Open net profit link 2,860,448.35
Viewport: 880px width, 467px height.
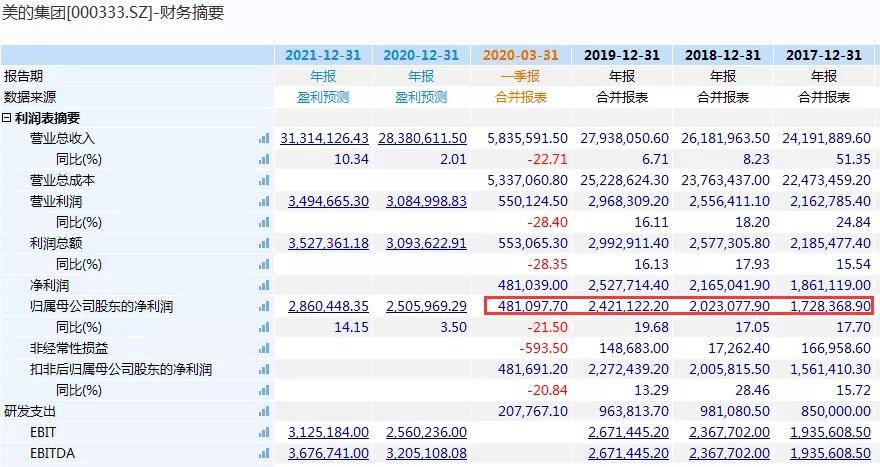[x=328, y=306]
